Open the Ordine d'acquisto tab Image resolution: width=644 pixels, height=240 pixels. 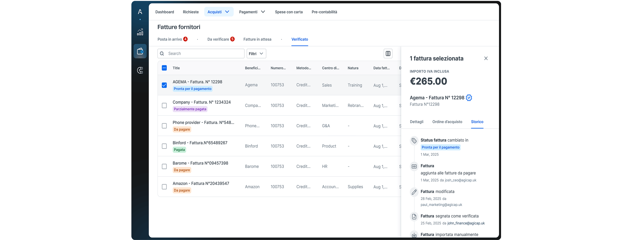click(447, 122)
